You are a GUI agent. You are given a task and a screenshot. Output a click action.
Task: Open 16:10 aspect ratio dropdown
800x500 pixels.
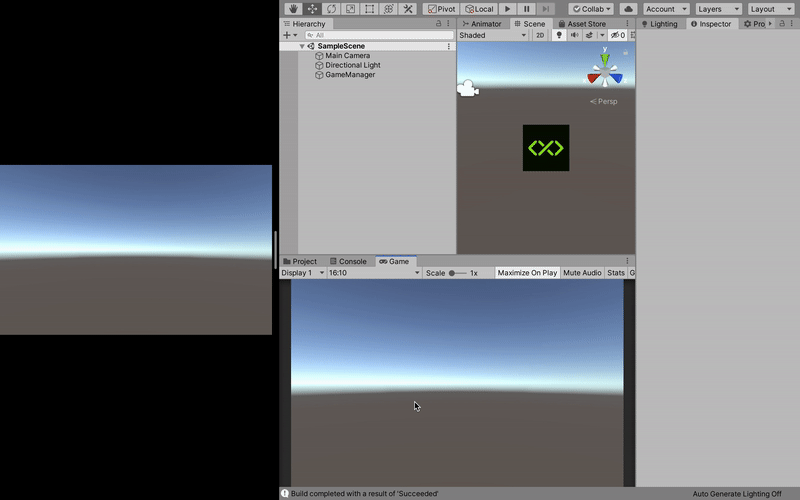374,273
